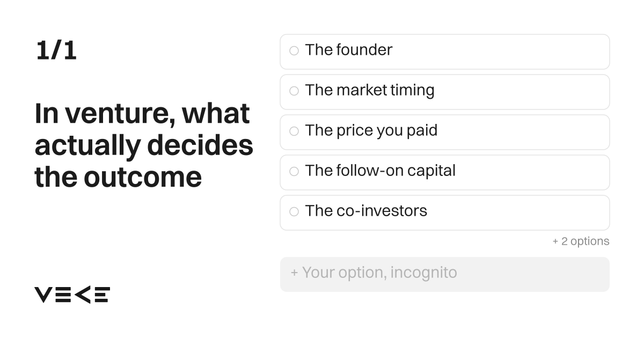This screenshot has width=644, height=338.
Task: Focus the 'Your option, incognito' field
Action: click(x=445, y=274)
